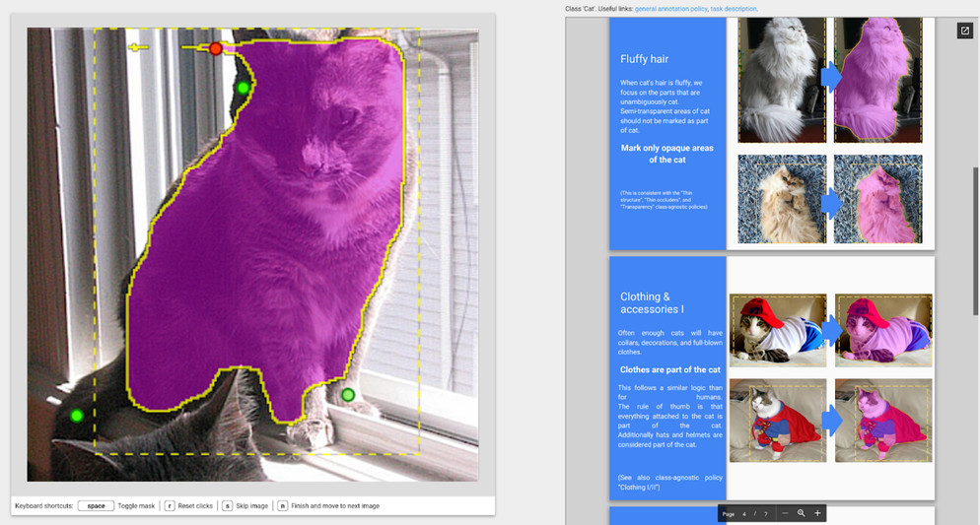Click the 'r' key to reset clicks
This screenshot has height=525, width=980.
tap(170, 505)
